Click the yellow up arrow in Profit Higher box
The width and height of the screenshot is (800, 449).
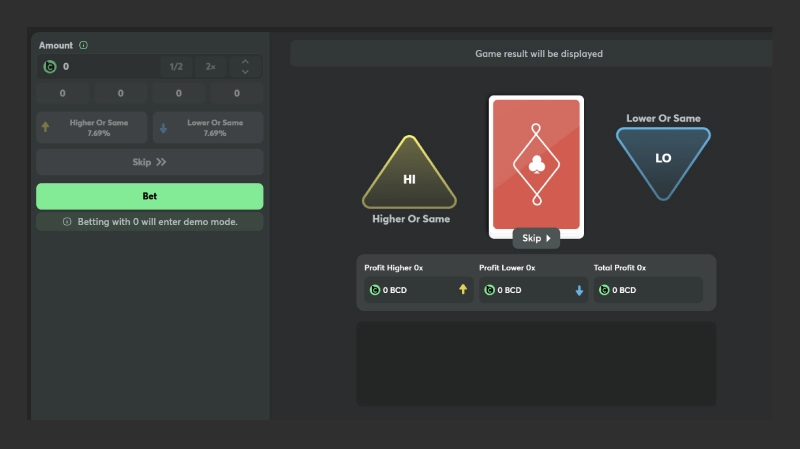pos(462,290)
